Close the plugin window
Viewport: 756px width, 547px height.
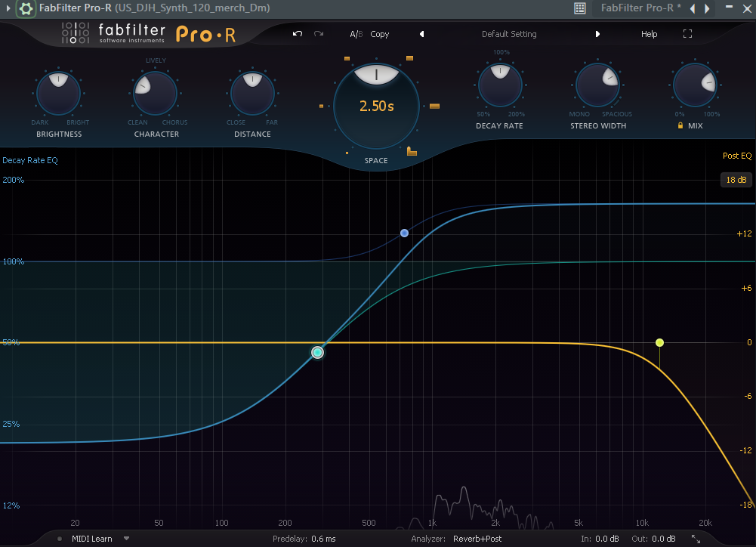[x=747, y=8]
